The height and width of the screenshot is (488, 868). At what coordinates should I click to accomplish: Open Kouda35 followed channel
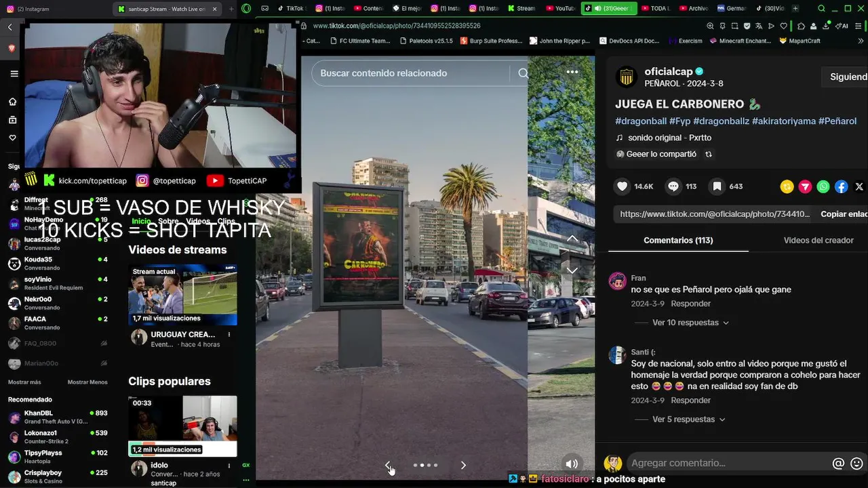(58, 263)
